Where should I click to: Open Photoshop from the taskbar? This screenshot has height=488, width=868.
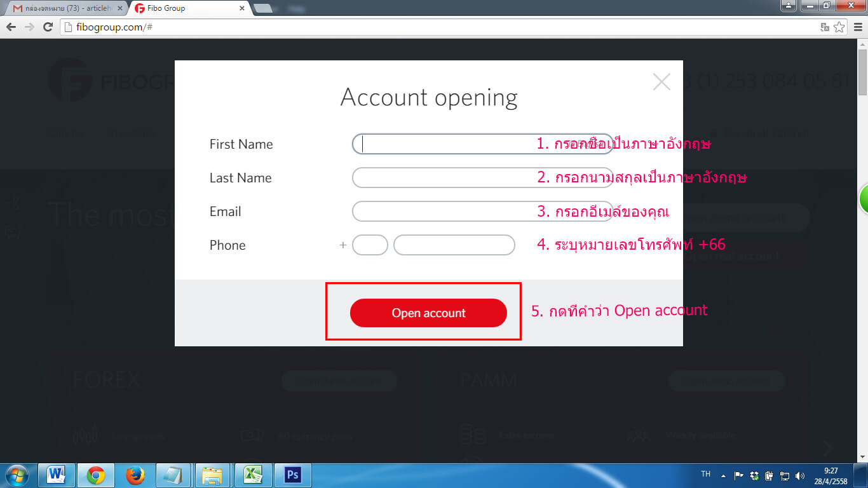click(x=293, y=475)
